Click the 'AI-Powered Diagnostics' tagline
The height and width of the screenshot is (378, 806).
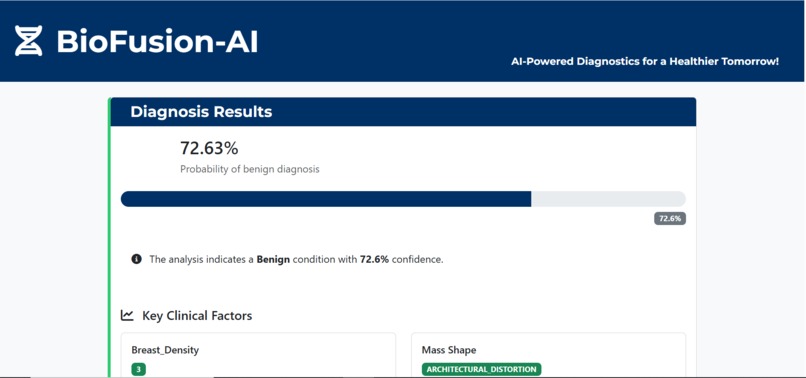(x=645, y=62)
